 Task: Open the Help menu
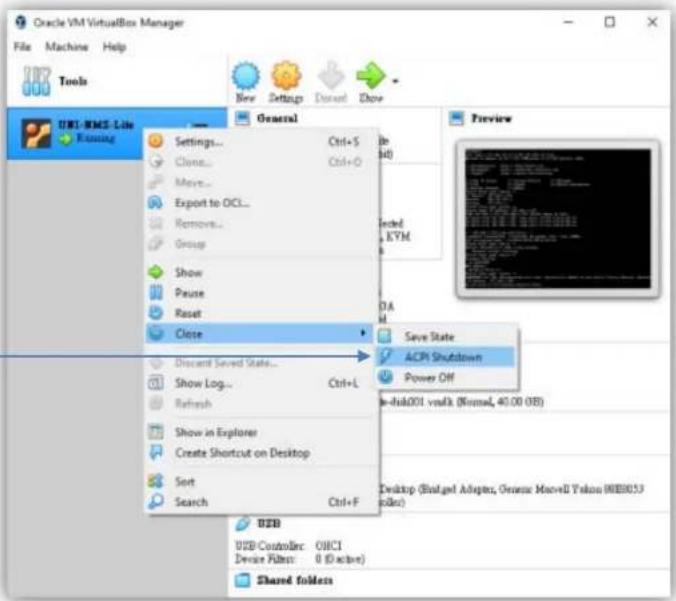tap(114, 47)
